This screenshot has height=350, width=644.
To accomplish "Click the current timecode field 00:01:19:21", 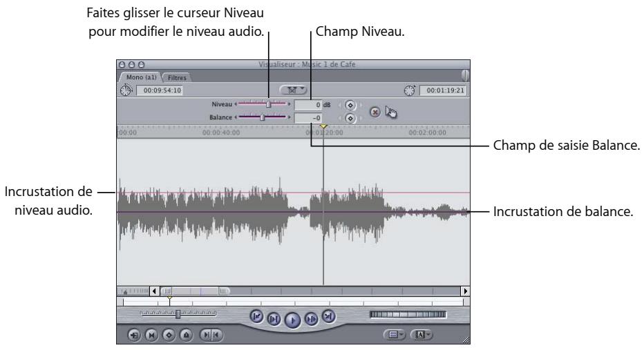I will pyautogui.click(x=443, y=90).
